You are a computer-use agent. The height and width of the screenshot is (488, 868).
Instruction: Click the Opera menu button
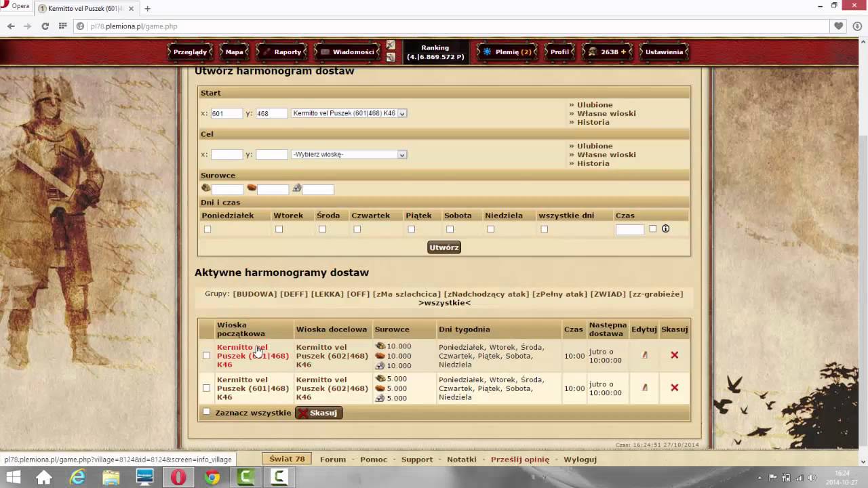(16, 6)
